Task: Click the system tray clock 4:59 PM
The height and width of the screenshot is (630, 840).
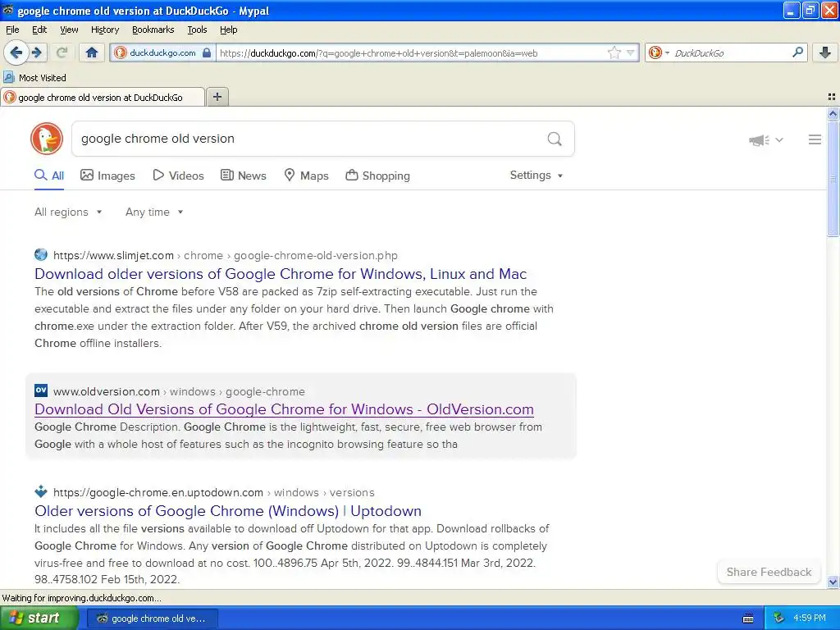Action: pyautogui.click(x=810, y=619)
